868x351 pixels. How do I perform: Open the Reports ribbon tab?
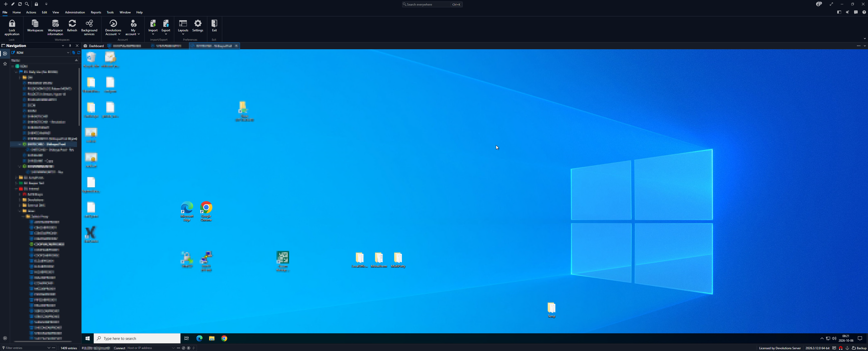coord(96,12)
